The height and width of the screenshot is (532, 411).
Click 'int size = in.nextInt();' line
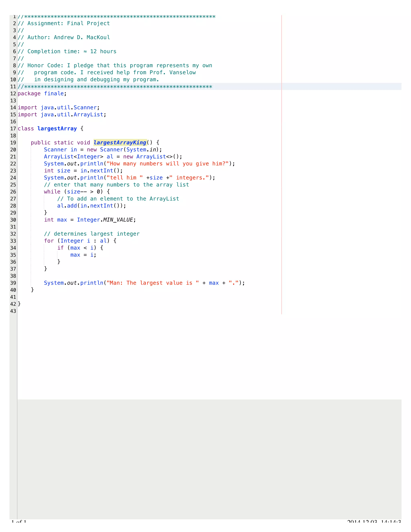(83, 171)
